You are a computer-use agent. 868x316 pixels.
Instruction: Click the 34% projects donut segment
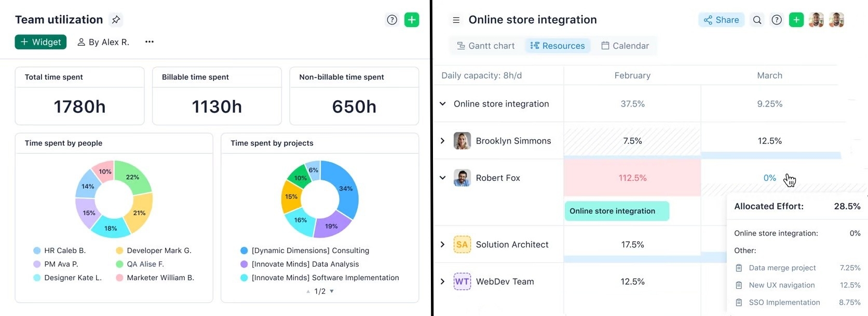tap(345, 188)
